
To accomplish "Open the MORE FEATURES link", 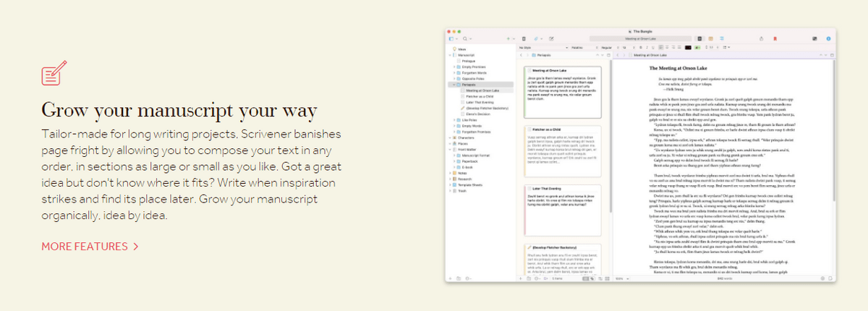I will (90, 246).
